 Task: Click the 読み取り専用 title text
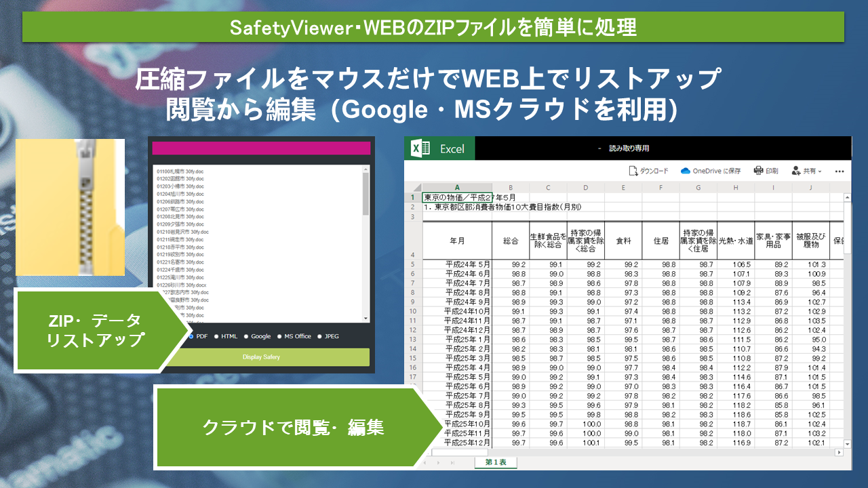[629, 148]
